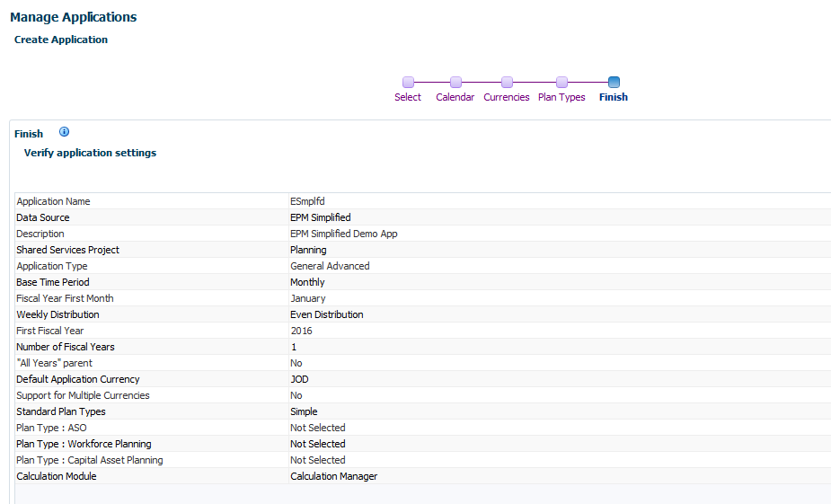This screenshot has height=504, width=831.
Task: Select the Application Type label
Action: click(x=52, y=266)
